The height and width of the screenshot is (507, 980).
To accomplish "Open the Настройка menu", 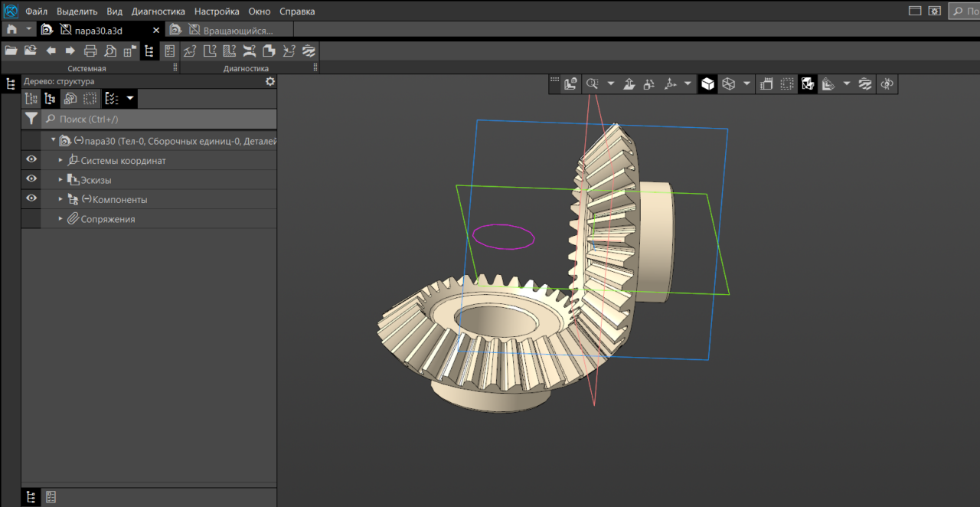I will pos(217,11).
